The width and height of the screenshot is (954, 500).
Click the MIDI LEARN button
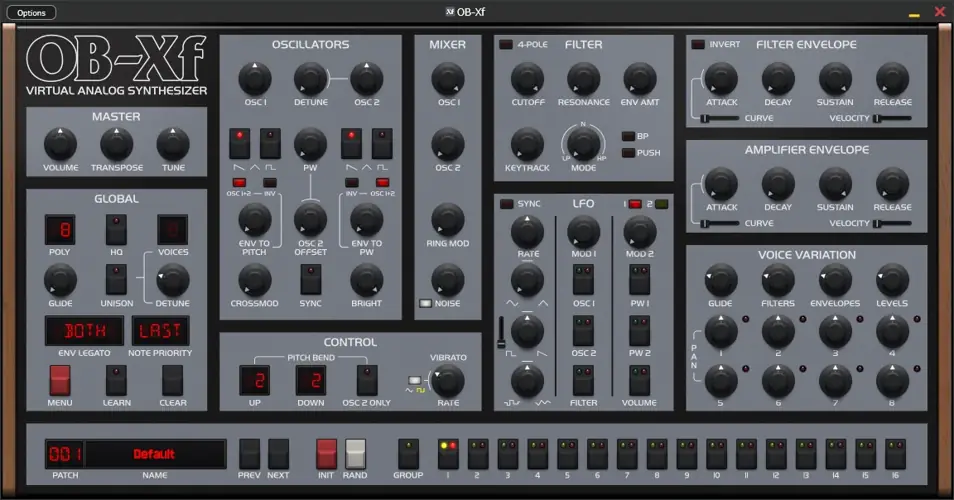click(117, 381)
